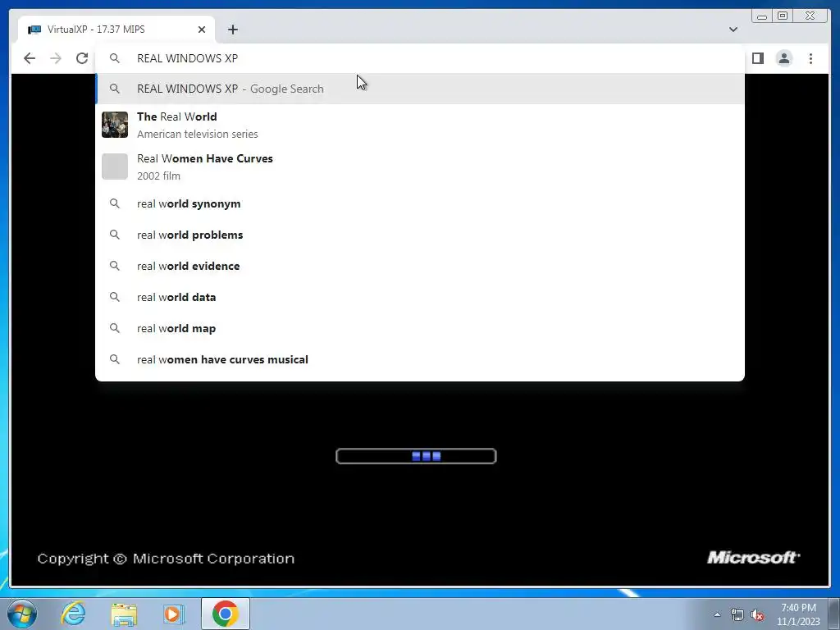Open the Chrome three-dot menu
Viewport: 840px width, 630px height.
coord(810,58)
